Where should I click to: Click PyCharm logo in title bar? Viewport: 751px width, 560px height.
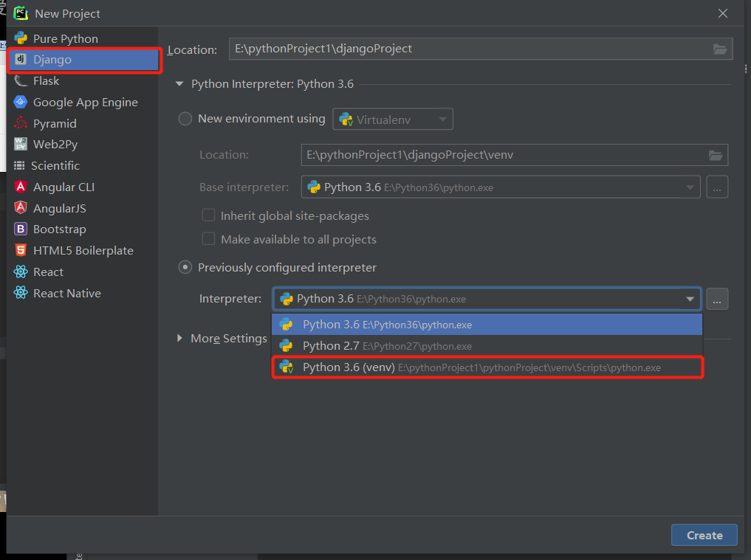tap(21, 13)
